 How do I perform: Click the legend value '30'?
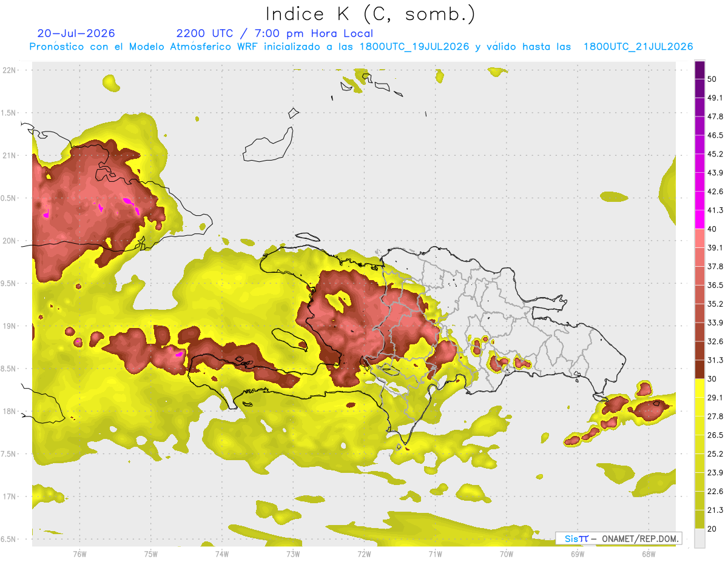point(712,379)
